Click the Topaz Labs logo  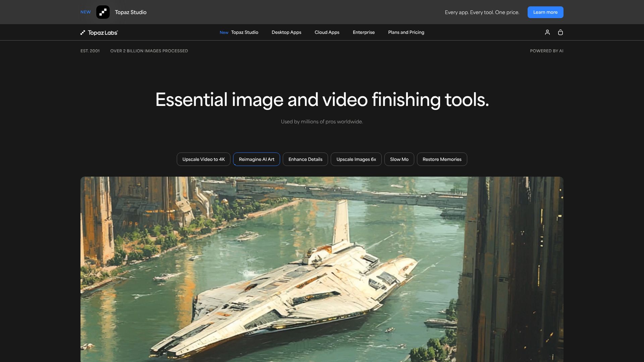99,33
